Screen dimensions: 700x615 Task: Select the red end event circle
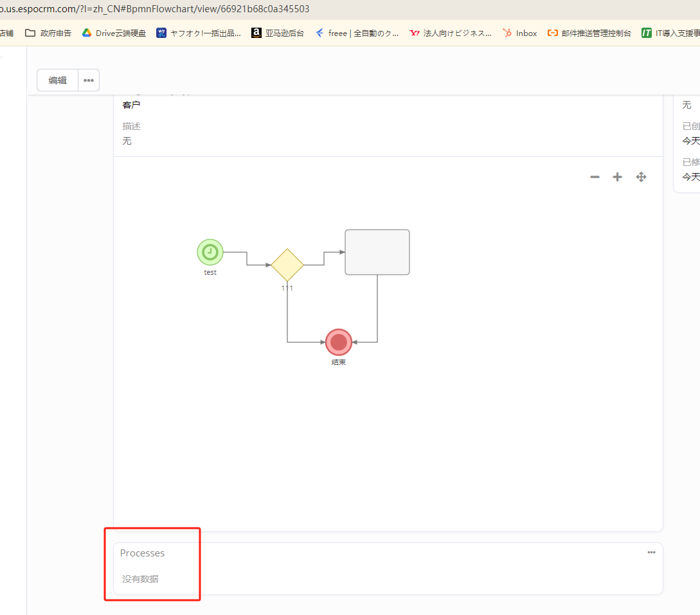point(339,342)
